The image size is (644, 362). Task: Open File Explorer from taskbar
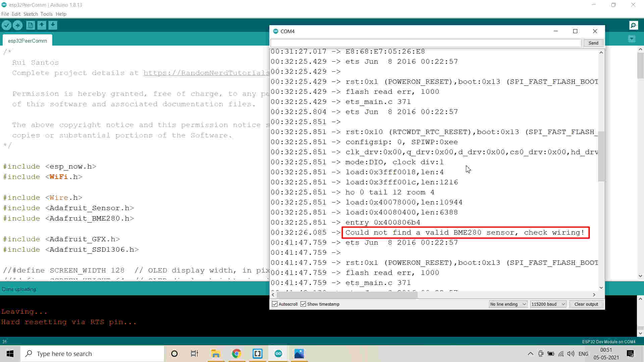[216, 354]
